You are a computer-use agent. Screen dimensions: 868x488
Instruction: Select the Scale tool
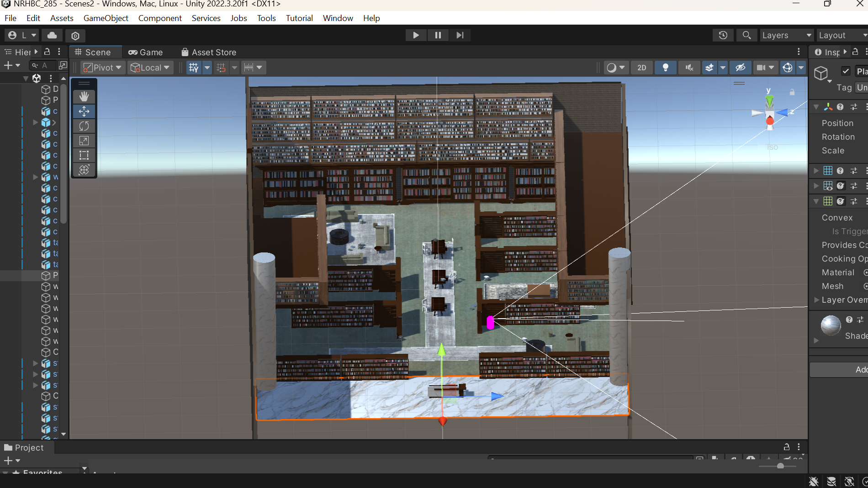[84, 141]
